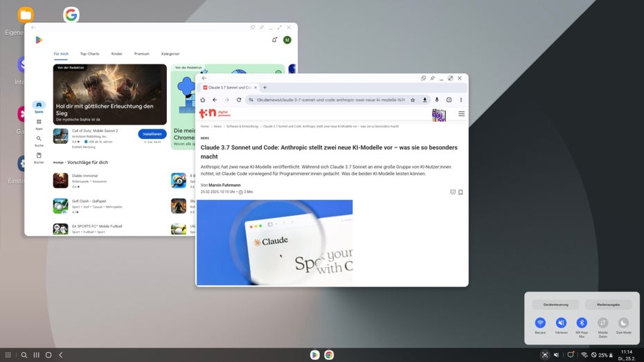Screen dimensions: 644x362
Task: Enable Mobile Daten quick setting
Action: tap(602, 323)
